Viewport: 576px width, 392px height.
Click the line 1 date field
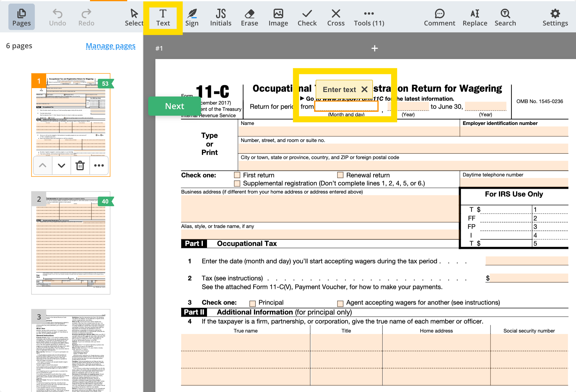[x=527, y=261]
